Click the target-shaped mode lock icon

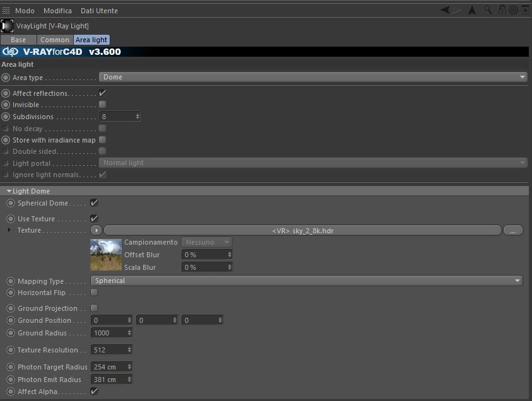[x=514, y=10]
